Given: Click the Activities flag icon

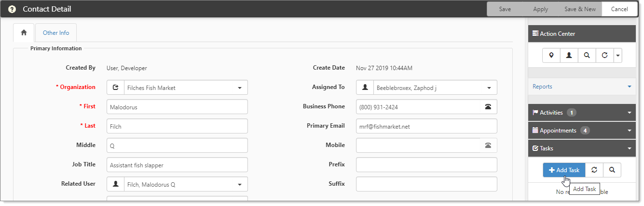Looking at the screenshot, I should (x=535, y=113).
